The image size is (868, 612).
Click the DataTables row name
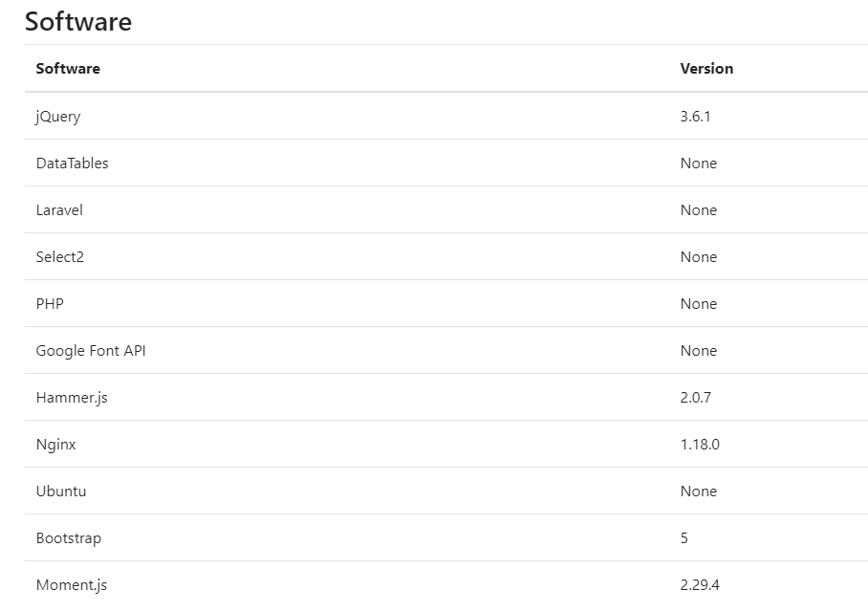(x=73, y=164)
